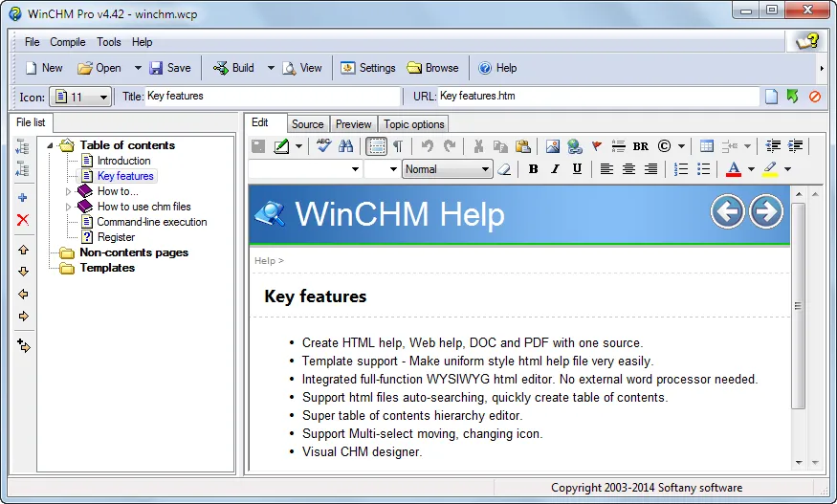Open the File menu

(x=32, y=42)
